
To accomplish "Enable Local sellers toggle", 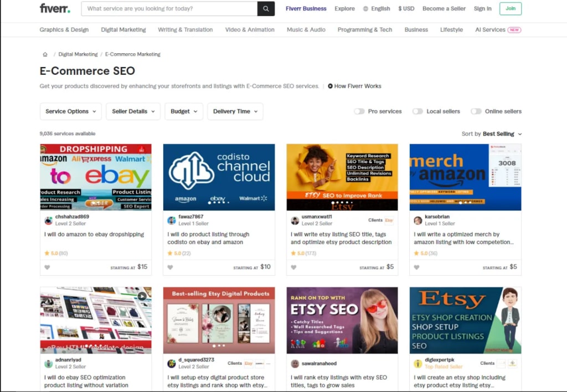I will (x=417, y=111).
